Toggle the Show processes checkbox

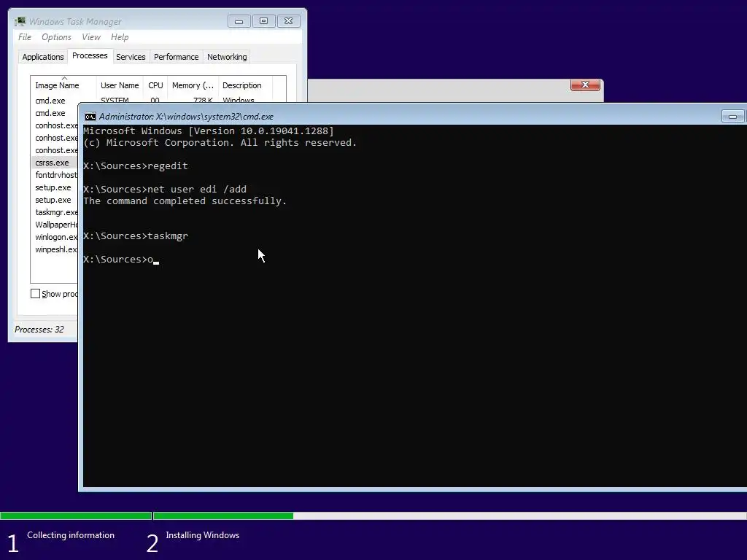(x=35, y=293)
